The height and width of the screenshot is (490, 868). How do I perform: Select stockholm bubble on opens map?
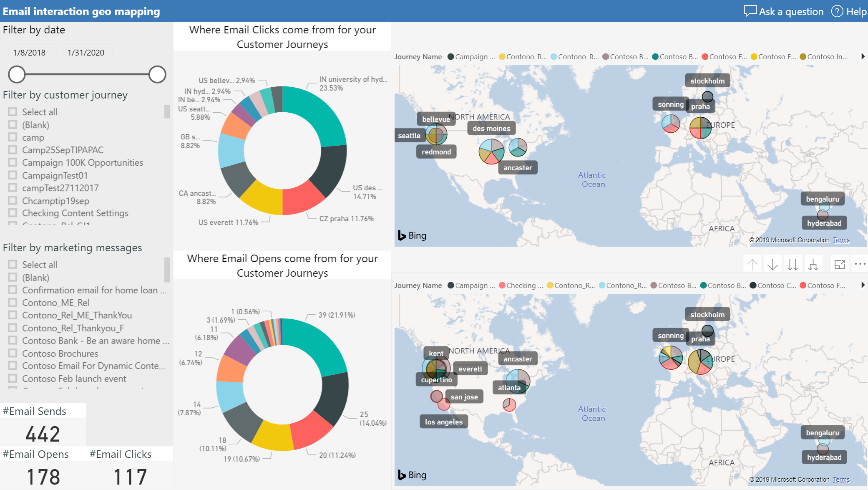point(707,331)
